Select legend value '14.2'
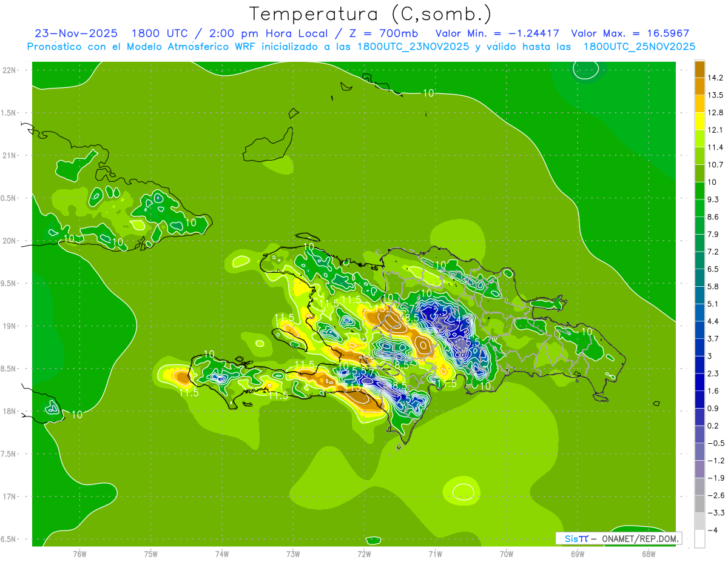728x562 pixels. pyautogui.click(x=715, y=78)
